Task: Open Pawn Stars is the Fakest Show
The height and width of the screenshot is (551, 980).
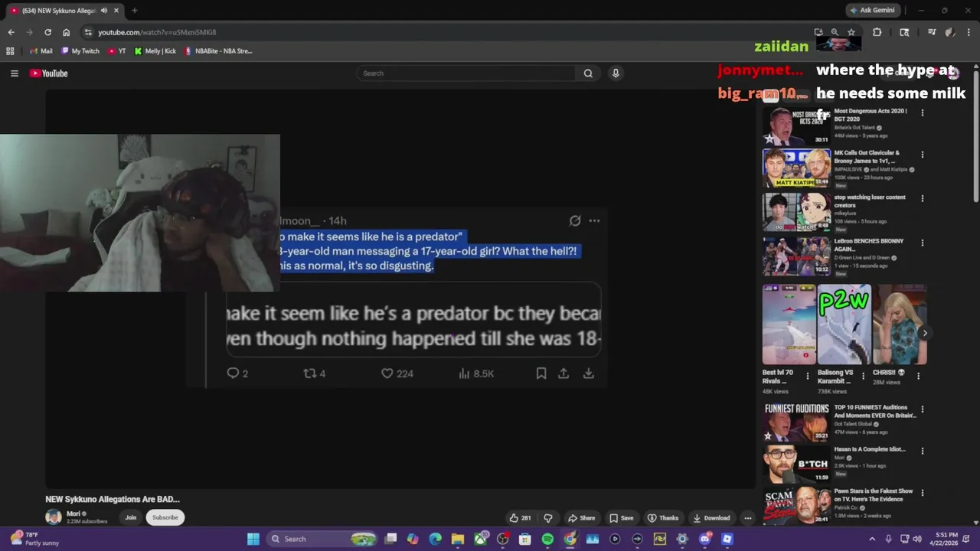Action: click(796, 505)
